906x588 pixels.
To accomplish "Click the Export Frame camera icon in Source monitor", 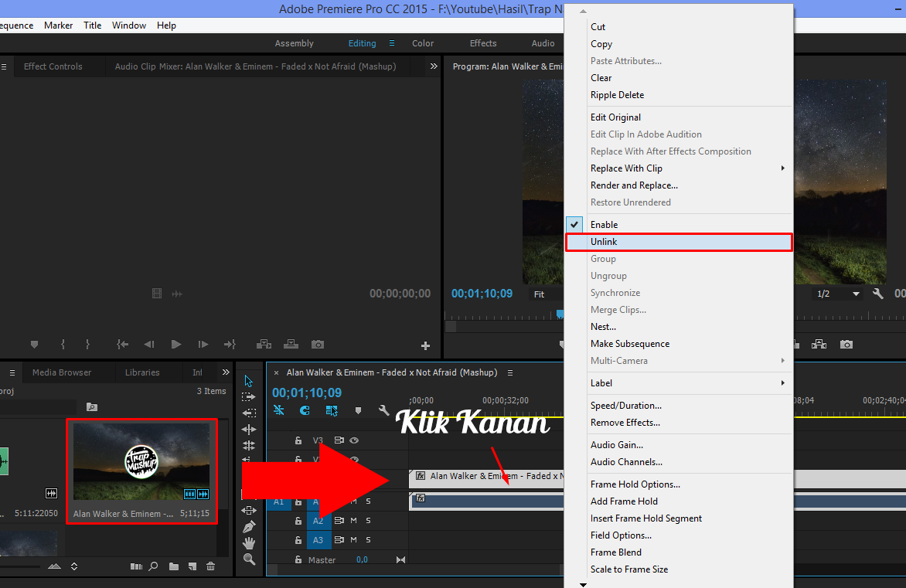I will pos(318,345).
